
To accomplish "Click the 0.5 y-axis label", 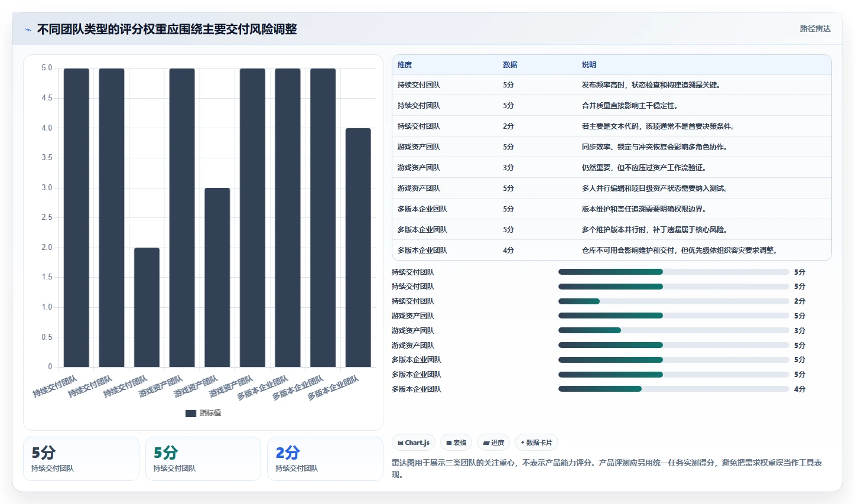I will click(47, 337).
